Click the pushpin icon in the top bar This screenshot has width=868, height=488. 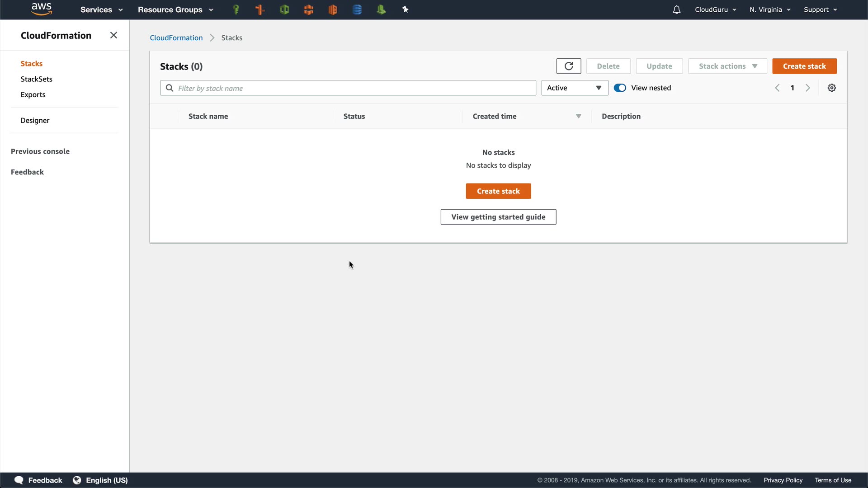405,9
